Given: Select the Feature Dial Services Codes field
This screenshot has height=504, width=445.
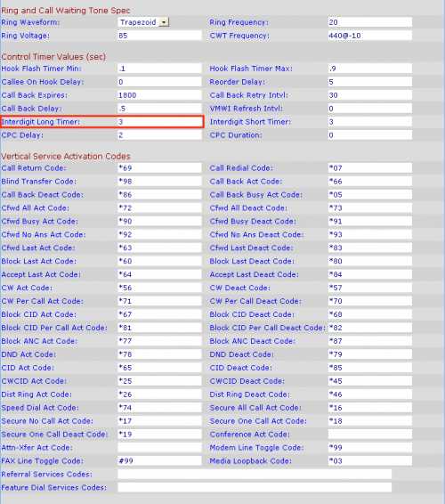Looking at the screenshot, I should coord(255,487).
